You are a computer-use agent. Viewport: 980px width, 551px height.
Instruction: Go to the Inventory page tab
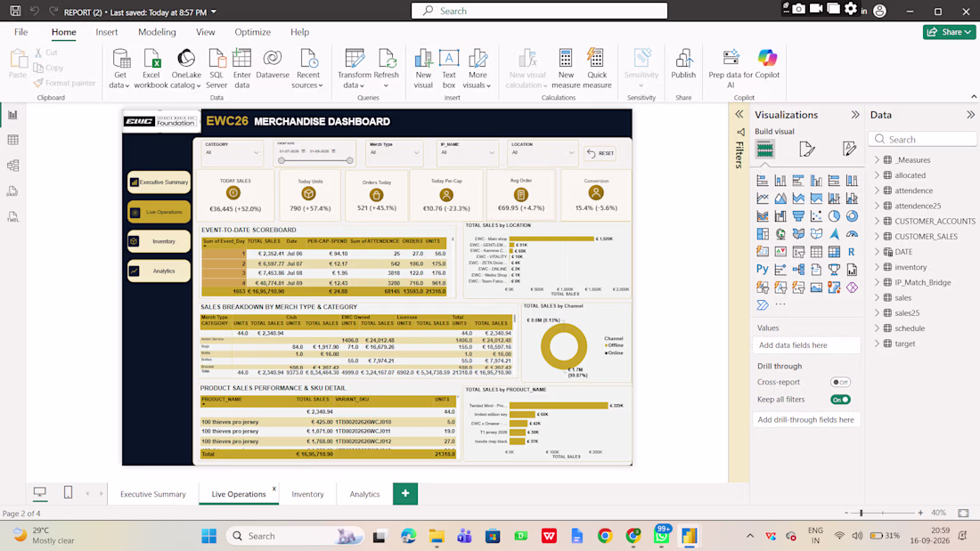[x=307, y=494]
